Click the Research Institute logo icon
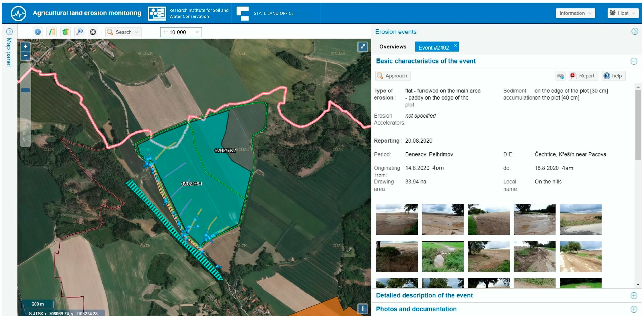This screenshot has width=644, height=322. [x=157, y=13]
